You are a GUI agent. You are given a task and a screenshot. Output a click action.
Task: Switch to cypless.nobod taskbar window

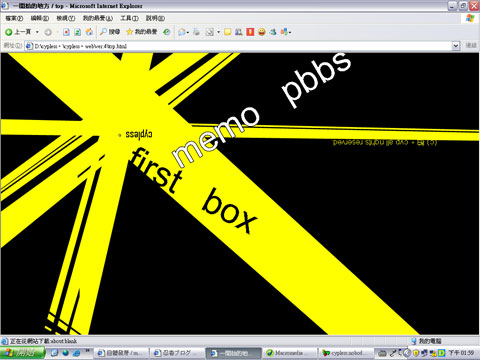pos(345,353)
